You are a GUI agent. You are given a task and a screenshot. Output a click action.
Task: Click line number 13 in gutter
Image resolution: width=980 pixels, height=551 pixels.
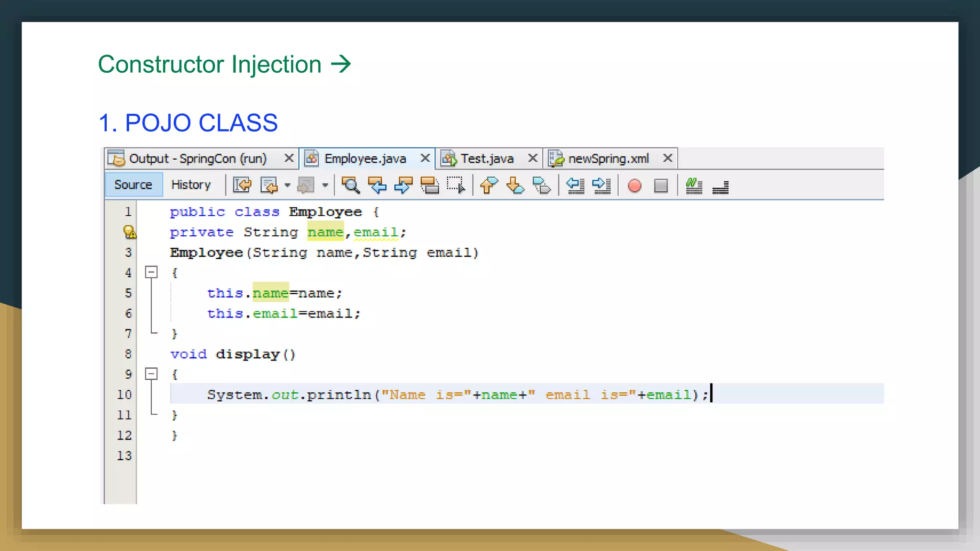(124, 455)
